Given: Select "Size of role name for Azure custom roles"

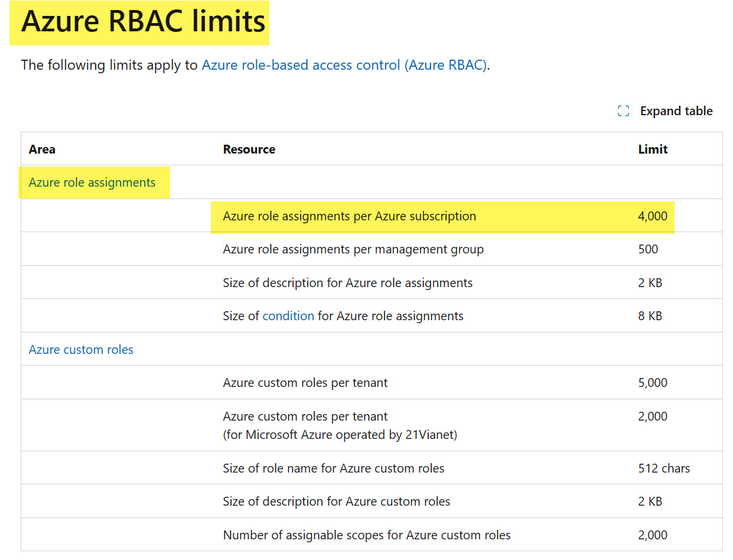Looking at the screenshot, I should pyautogui.click(x=334, y=468).
